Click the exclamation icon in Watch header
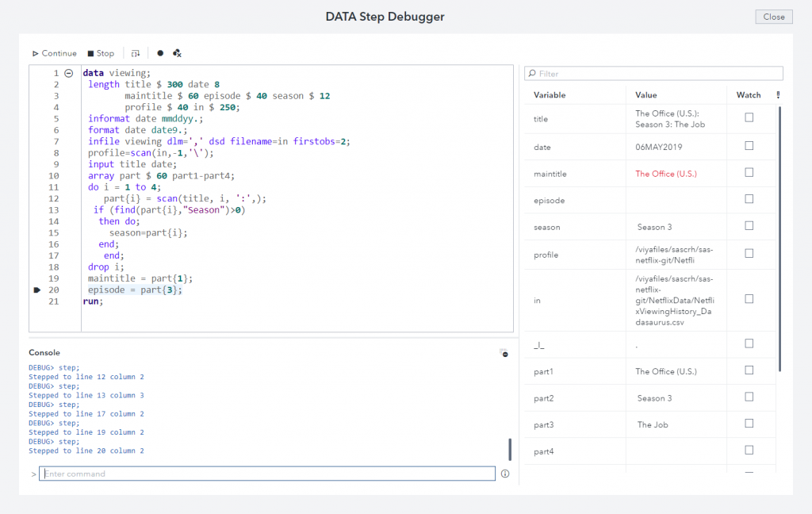 [x=778, y=95]
